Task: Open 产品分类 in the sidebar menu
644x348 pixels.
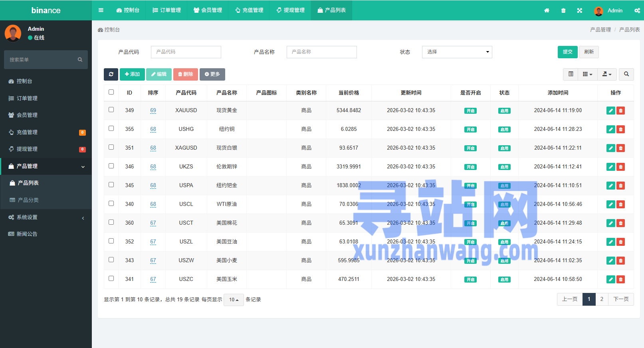Action: click(x=28, y=200)
